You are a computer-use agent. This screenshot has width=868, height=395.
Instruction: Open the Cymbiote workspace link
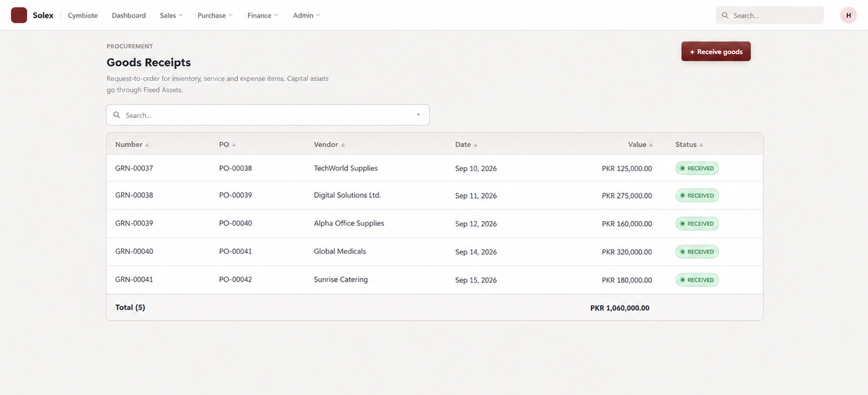pyautogui.click(x=83, y=16)
